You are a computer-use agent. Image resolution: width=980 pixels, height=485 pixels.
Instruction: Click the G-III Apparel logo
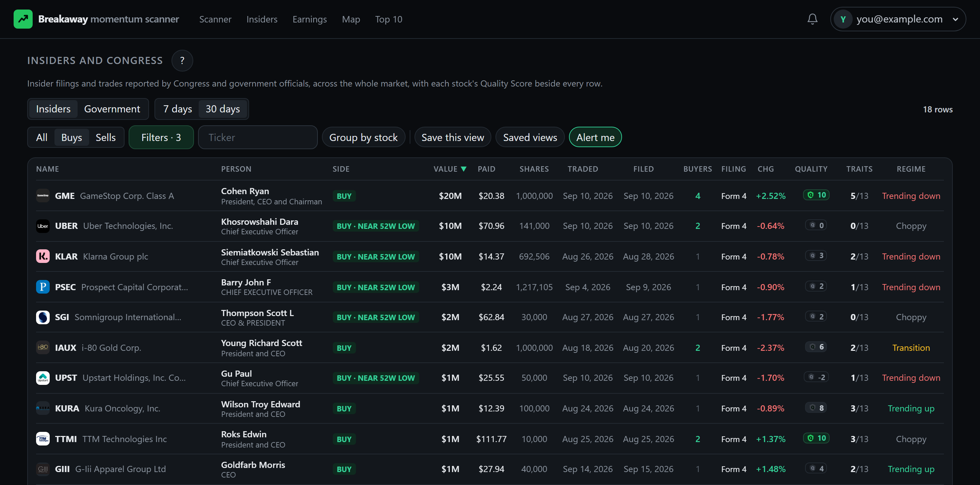click(43, 469)
